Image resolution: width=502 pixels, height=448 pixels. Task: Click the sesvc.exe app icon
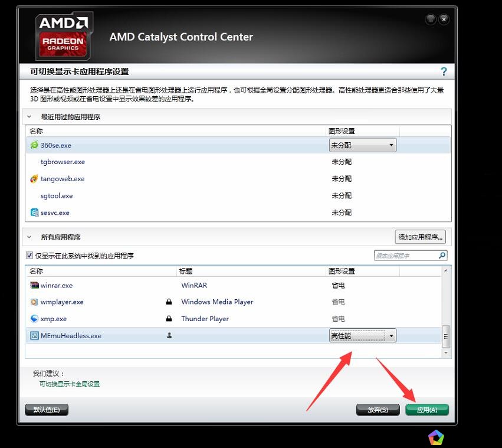(x=34, y=212)
